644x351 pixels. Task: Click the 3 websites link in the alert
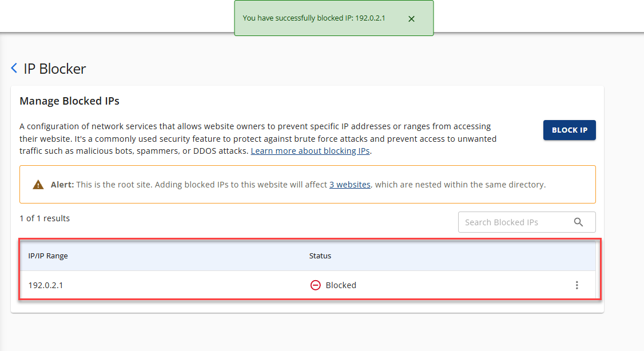(x=349, y=184)
